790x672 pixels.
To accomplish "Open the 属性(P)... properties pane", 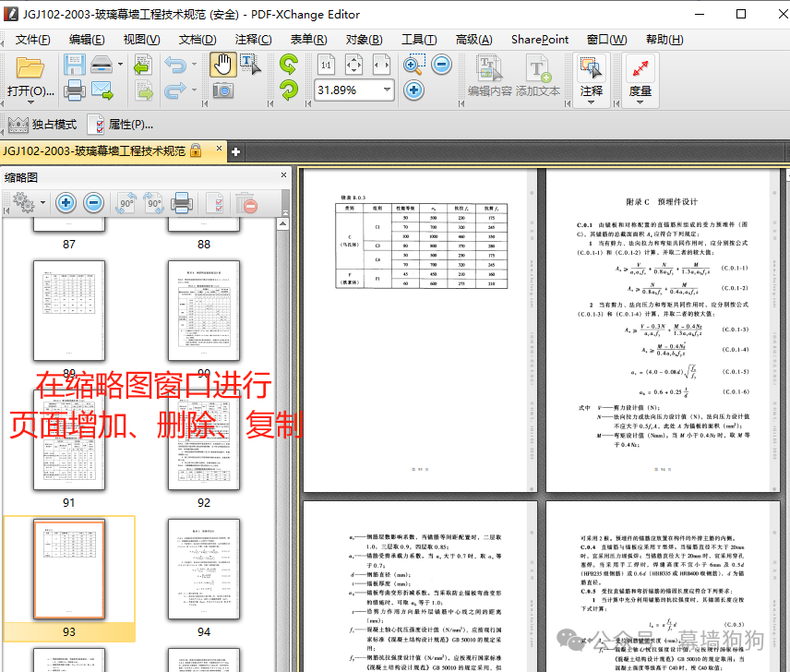I will [120, 125].
